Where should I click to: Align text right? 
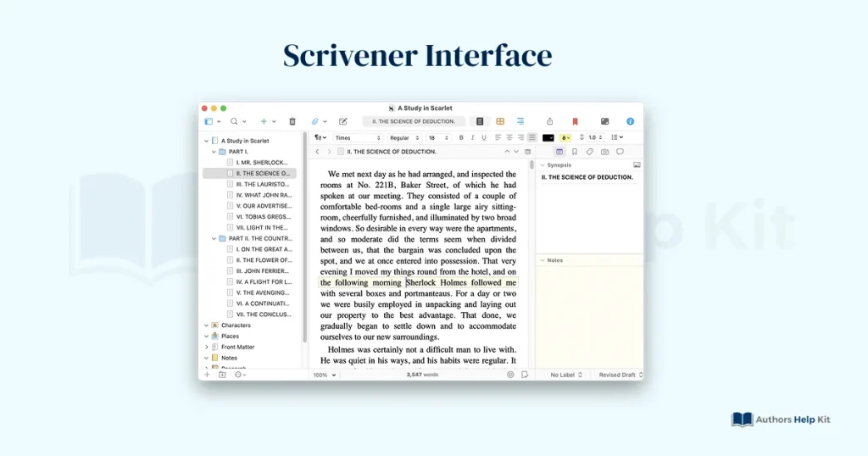tap(520, 138)
